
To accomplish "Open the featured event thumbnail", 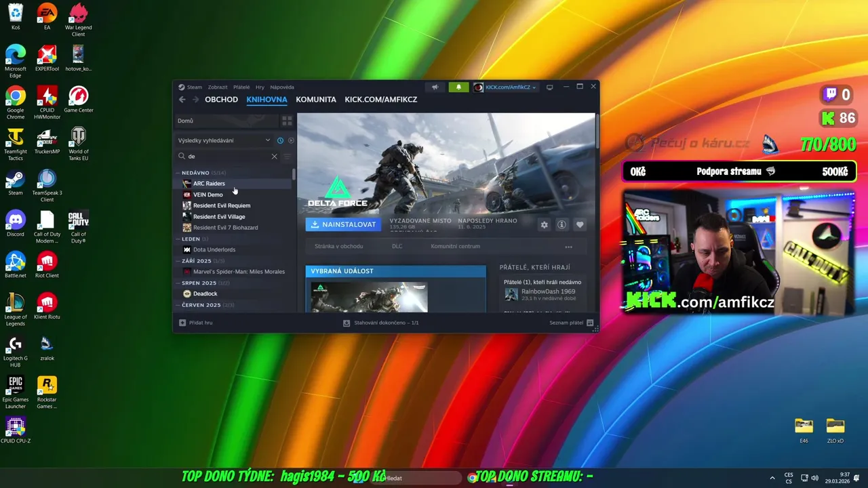I will pyautogui.click(x=370, y=297).
